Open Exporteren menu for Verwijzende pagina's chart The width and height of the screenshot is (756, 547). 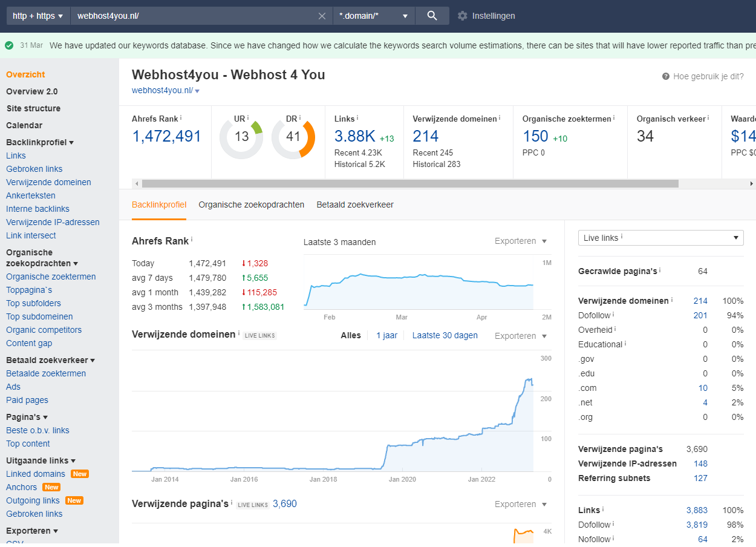521,504
